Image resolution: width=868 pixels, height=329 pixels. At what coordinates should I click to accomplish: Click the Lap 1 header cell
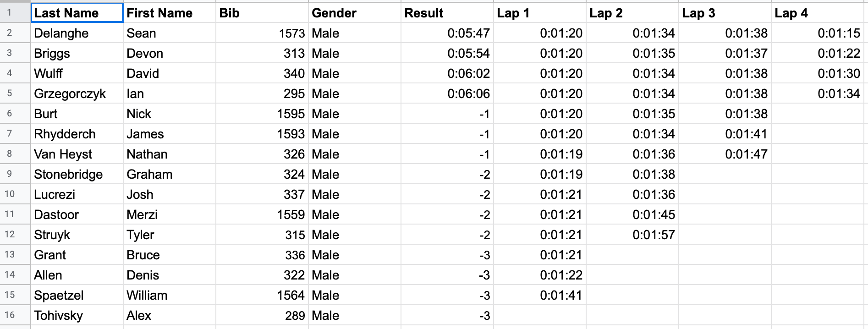coord(540,13)
